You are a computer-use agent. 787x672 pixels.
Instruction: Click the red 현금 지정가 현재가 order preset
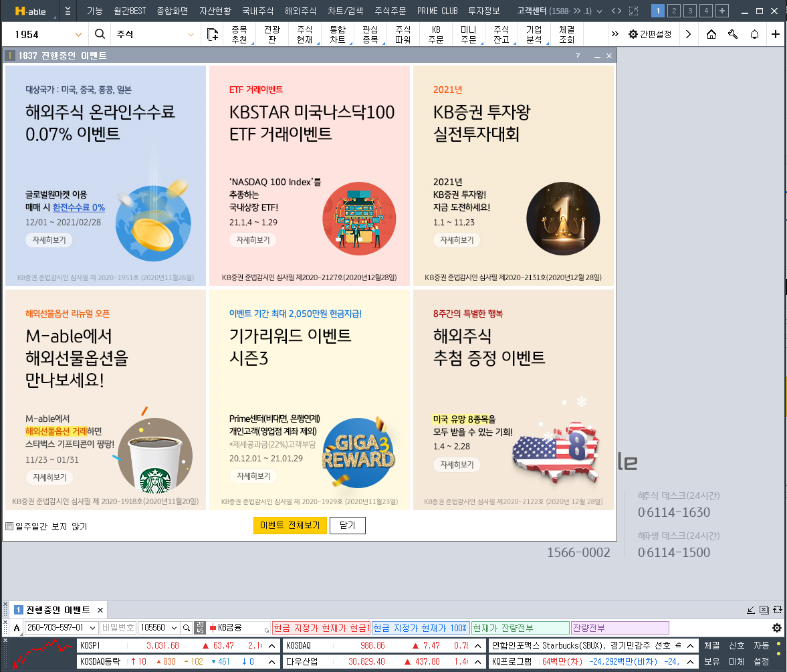[x=321, y=628]
